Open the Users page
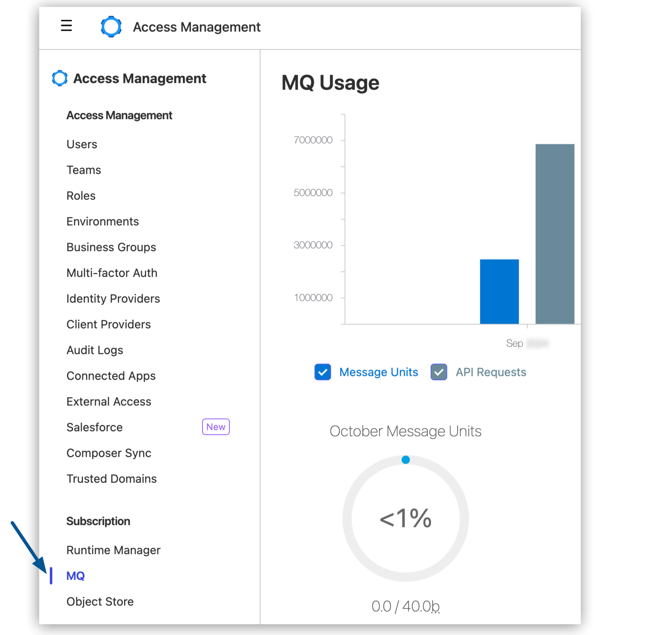The image size is (672, 635). point(82,144)
